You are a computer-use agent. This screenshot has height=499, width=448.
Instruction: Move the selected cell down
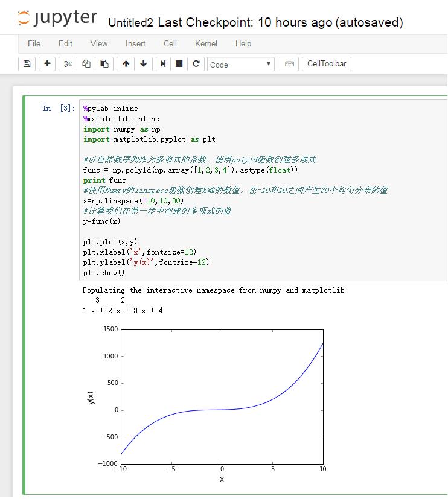tap(143, 64)
